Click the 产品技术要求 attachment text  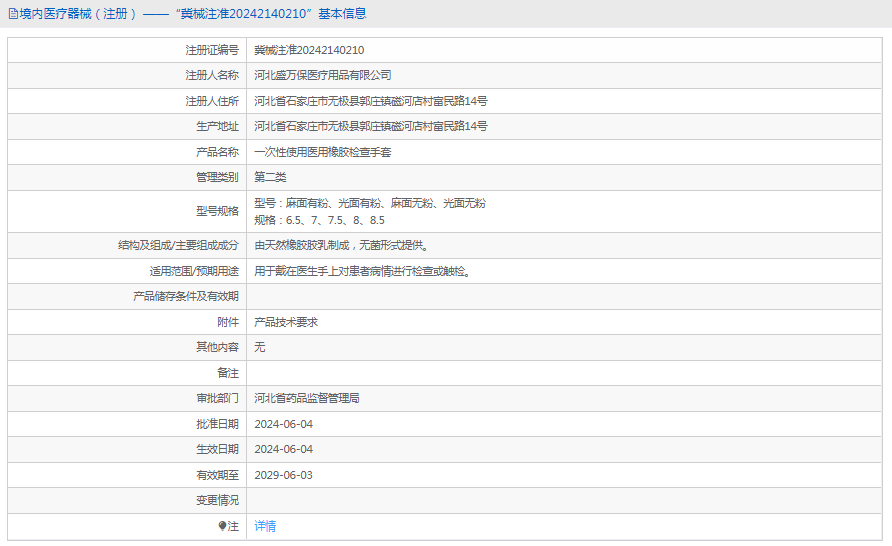coord(286,322)
